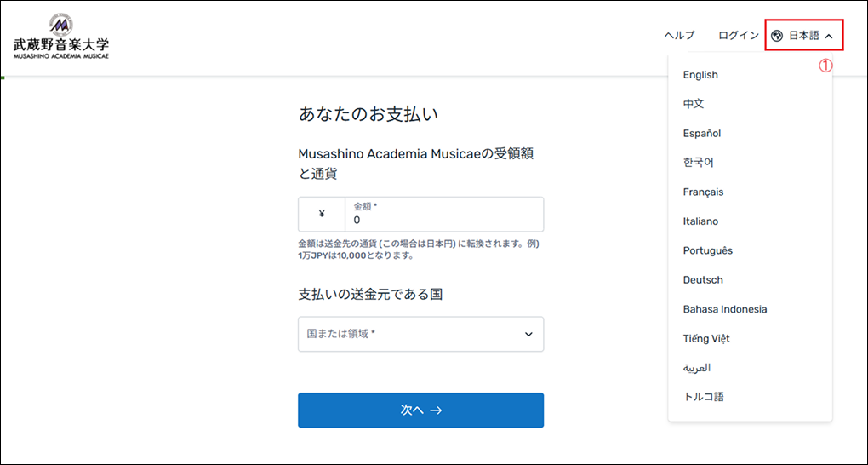The image size is (868, 465).
Task: Switch language to Italiano
Action: tap(700, 221)
